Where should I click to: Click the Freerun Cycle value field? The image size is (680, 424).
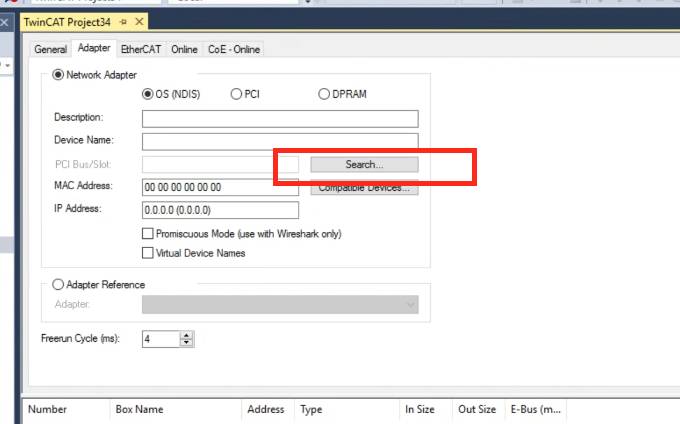tap(161, 339)
